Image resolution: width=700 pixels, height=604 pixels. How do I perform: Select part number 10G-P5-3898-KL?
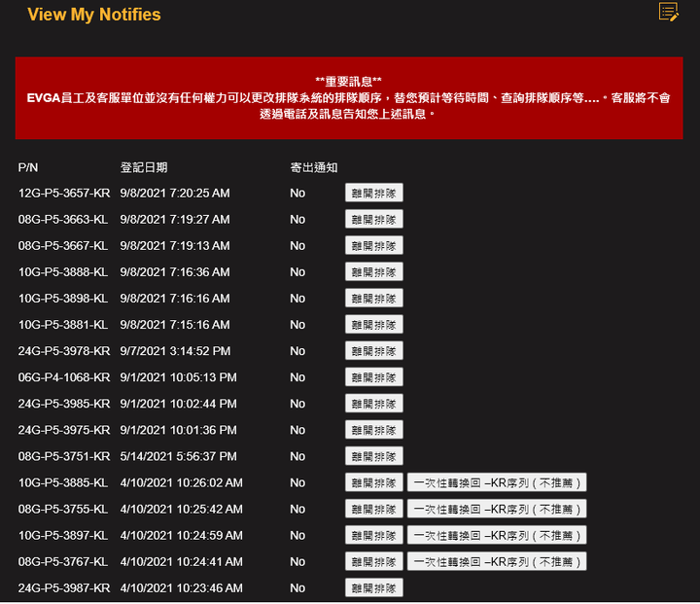63,299
